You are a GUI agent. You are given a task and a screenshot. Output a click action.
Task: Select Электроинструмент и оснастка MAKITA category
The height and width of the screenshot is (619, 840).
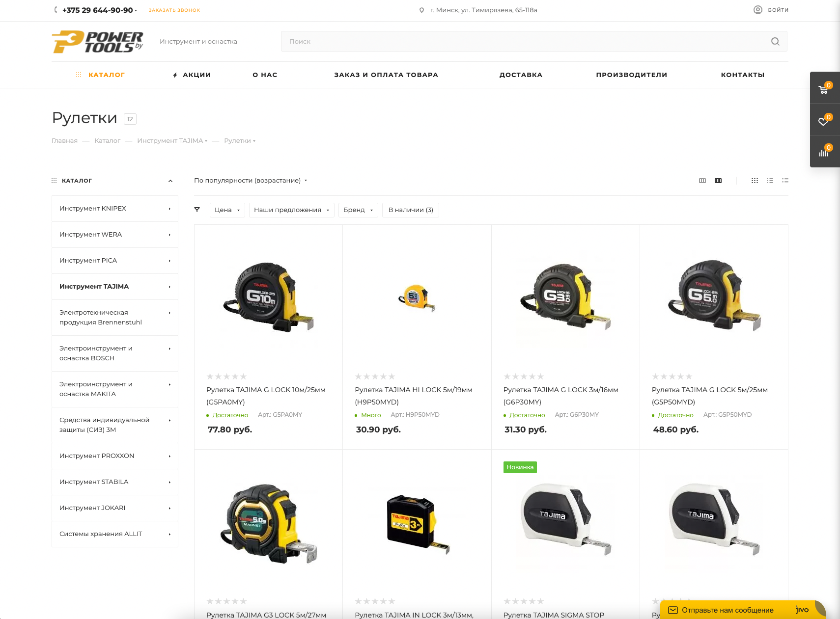click(115, 389)
